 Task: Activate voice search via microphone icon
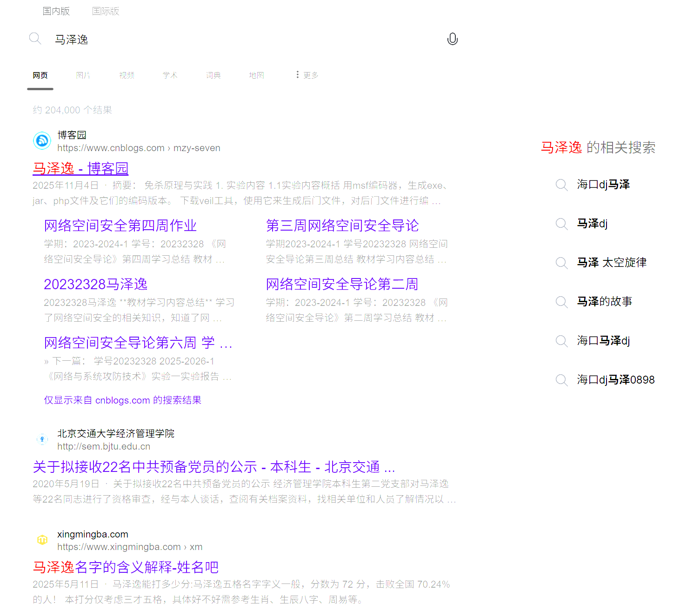click(x=453, y=39)
